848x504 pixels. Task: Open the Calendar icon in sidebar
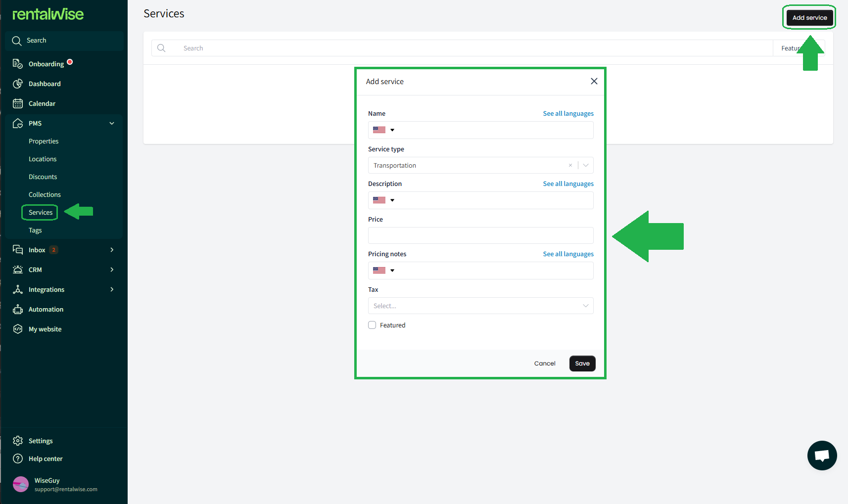tap(18, 103)
